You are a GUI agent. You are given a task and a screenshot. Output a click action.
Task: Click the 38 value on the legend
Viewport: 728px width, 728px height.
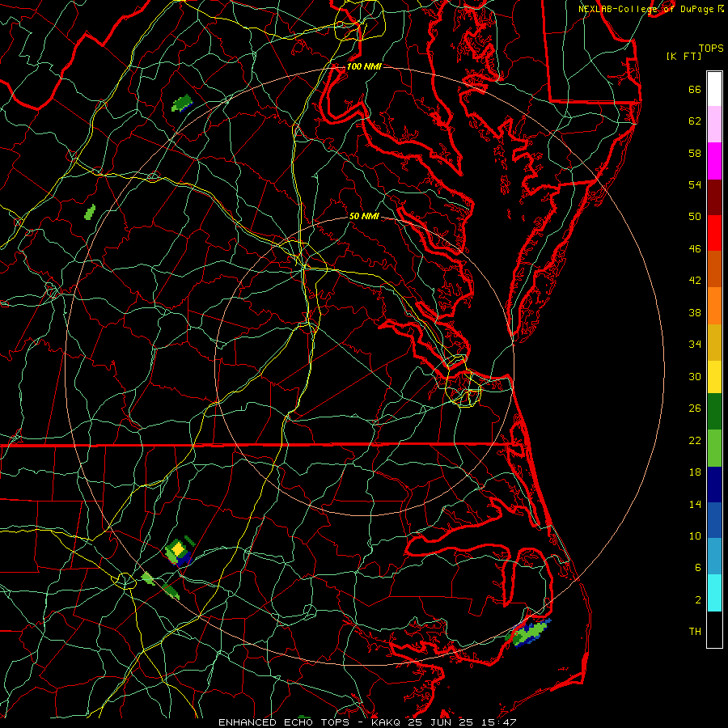pyautogui.click(x=695, y=312)
